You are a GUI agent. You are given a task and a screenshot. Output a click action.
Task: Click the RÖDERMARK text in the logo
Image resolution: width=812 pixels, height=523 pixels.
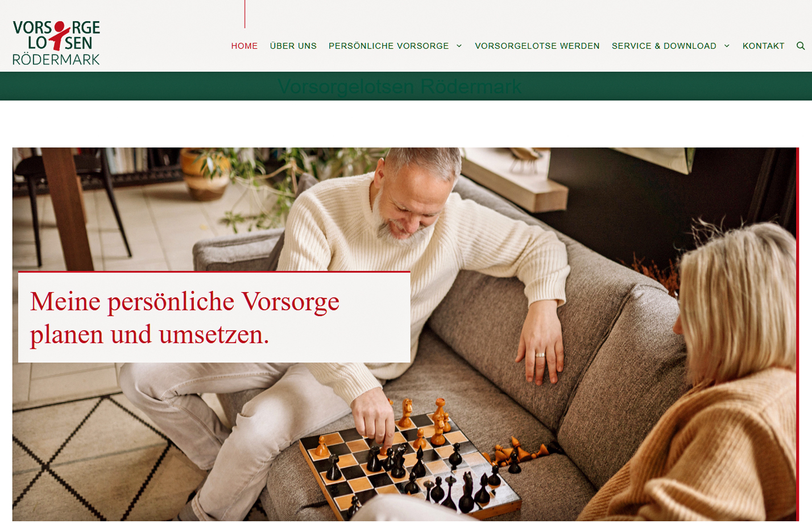point(56,59)
